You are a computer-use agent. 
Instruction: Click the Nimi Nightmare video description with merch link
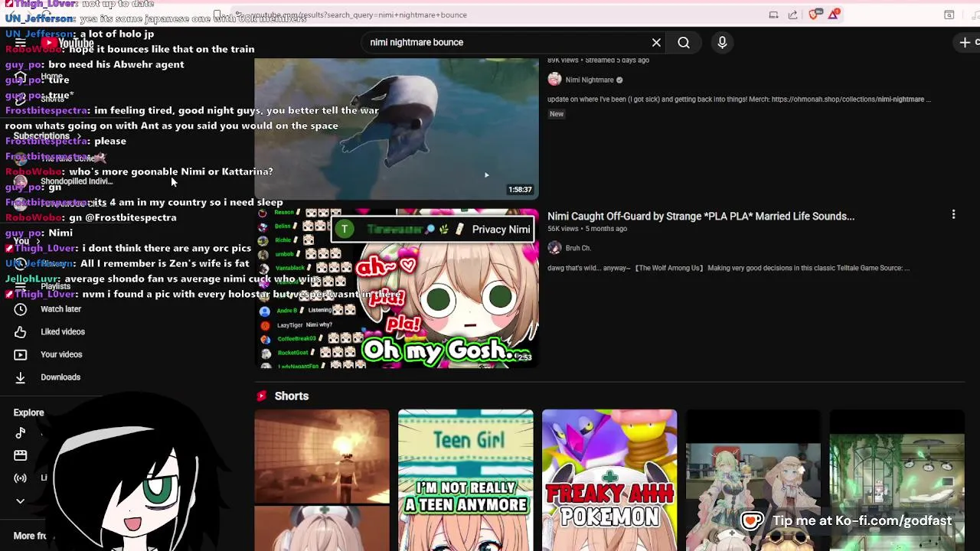pos(739,99)
